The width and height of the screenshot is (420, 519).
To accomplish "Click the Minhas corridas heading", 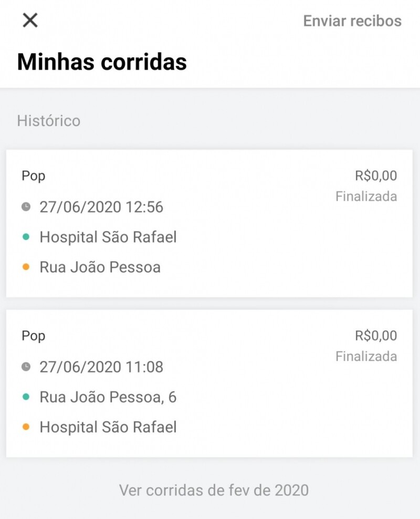I will 102,62.
